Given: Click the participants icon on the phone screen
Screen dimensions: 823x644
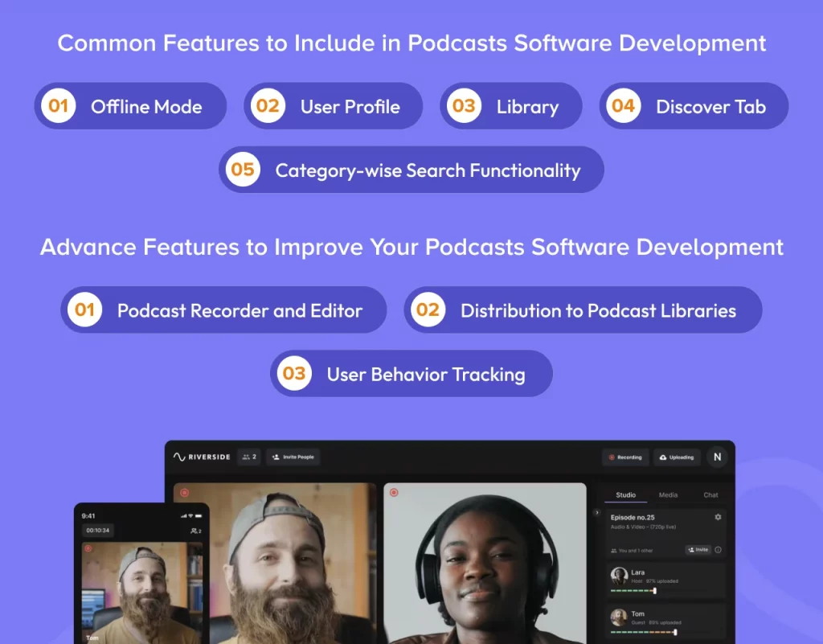Looking at the screenshot, I should [x=196, y=531].
